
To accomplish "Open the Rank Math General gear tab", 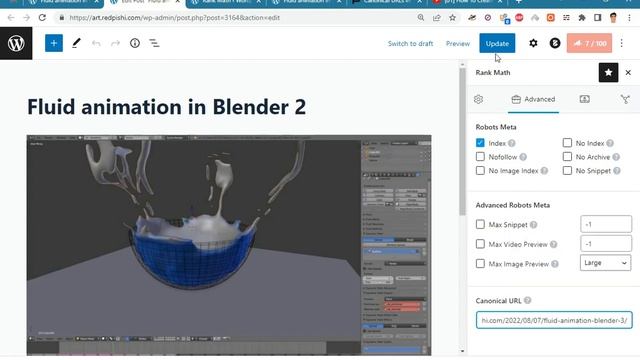I will click(478, 99).
